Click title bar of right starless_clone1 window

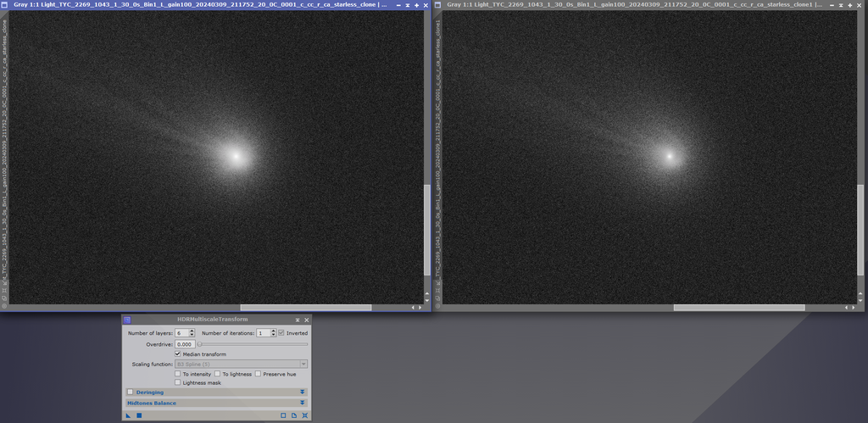tap(634, 5)
